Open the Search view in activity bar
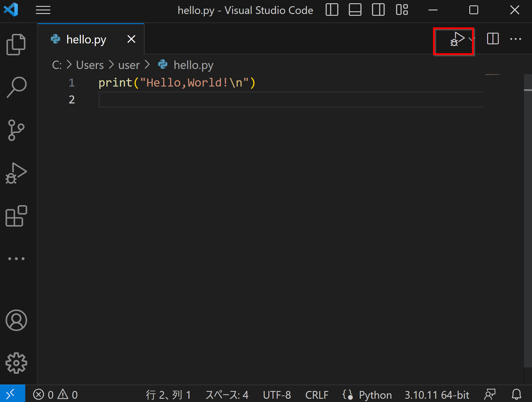This screenshot has height=402, width=532. (x=16, y=87)
